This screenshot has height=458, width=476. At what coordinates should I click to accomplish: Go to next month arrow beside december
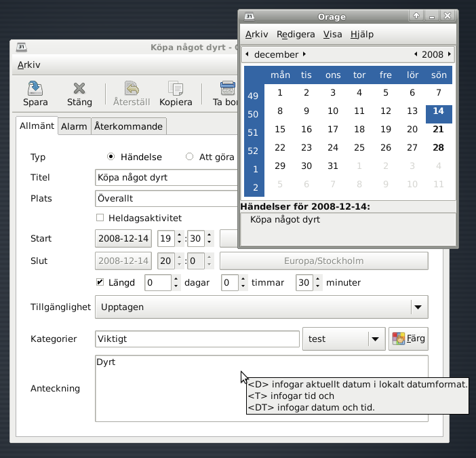click(x=304, y=54)
